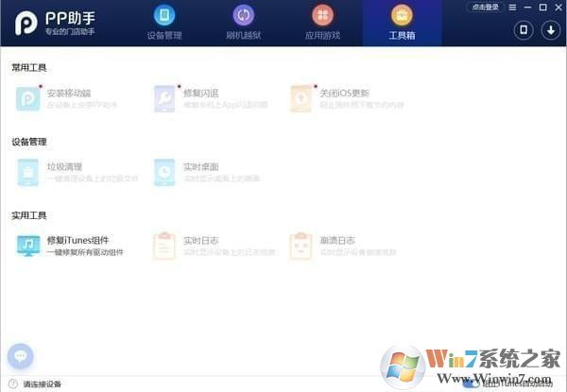Viewport: 567px width, 392px height.
Task: Open the hamburger main menu
Action: click(x=512, y=8)
